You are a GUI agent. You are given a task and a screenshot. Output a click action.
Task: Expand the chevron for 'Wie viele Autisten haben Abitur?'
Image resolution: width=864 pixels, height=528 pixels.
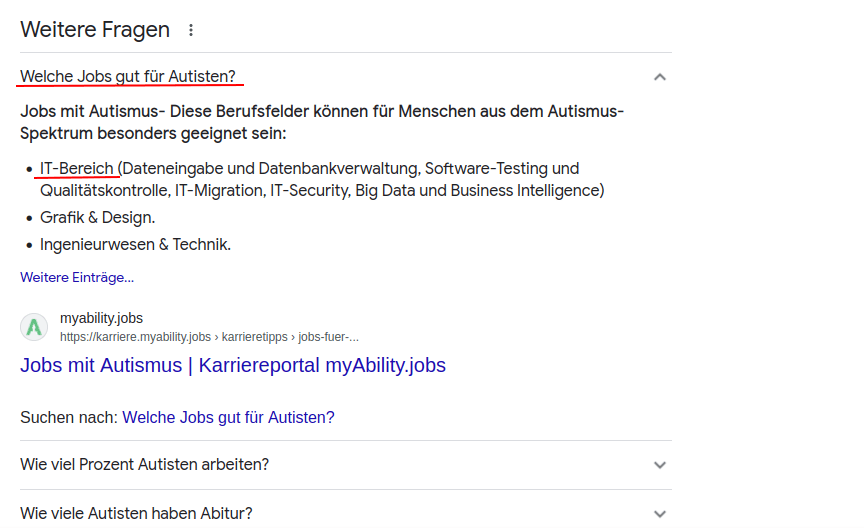pyautogui.click(x=660, y=514)
